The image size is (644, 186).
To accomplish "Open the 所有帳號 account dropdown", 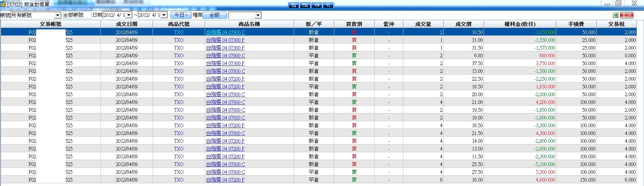I will coord(58,15).
